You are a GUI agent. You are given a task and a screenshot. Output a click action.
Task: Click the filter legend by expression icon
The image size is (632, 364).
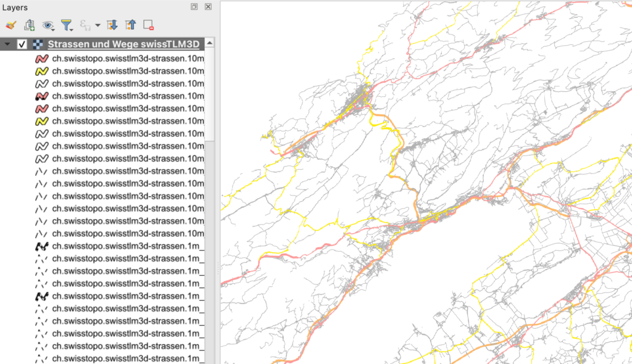[85, 25]
